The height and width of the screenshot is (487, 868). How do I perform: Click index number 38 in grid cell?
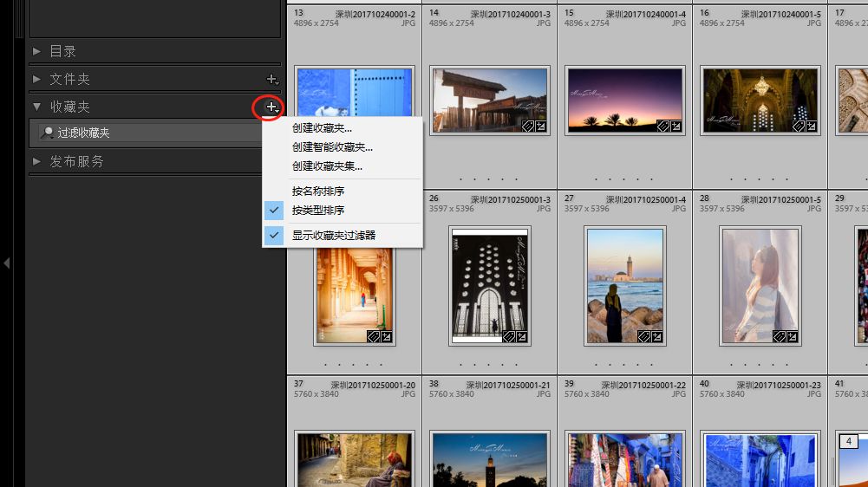pyautogui.click(x=434, y=383)
